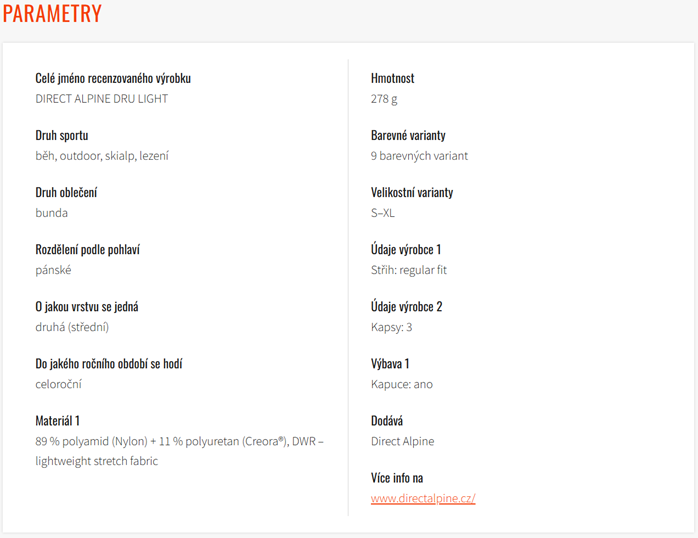This screenshot has height=538, width=698.
Task: Click the 9 barevných variant text
Action: coord(419,156)
